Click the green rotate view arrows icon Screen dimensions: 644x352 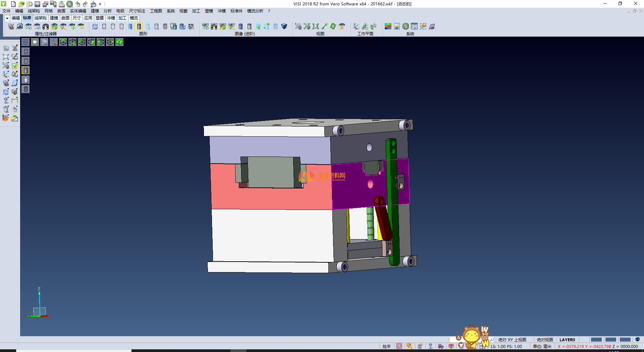333,27
